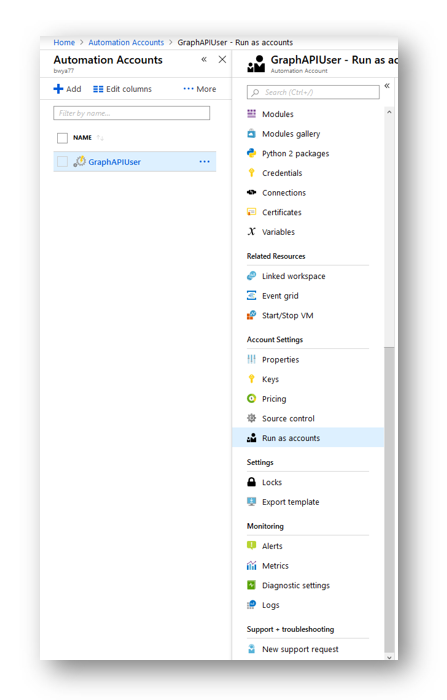Click the Locks padlock icon
This screenshot has width=447, height=700.
click(251, 482)
